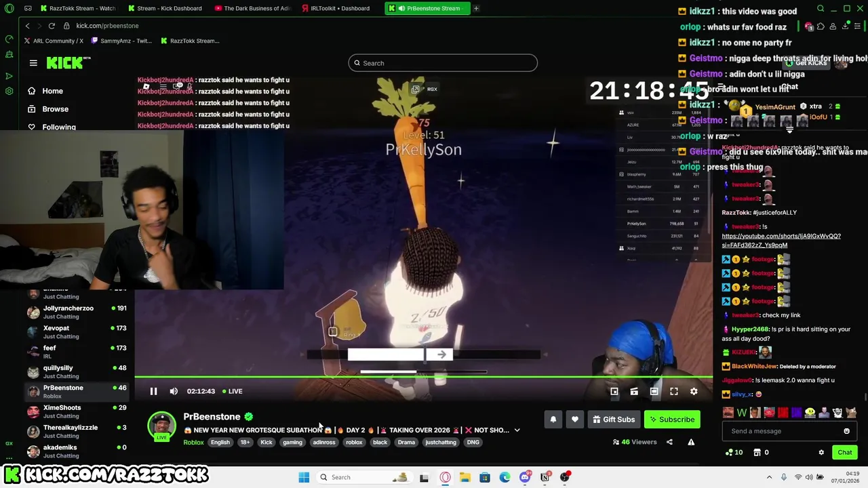Screen dimensions: 868x488
Task: Reload the current page
Action: point(52,26)
